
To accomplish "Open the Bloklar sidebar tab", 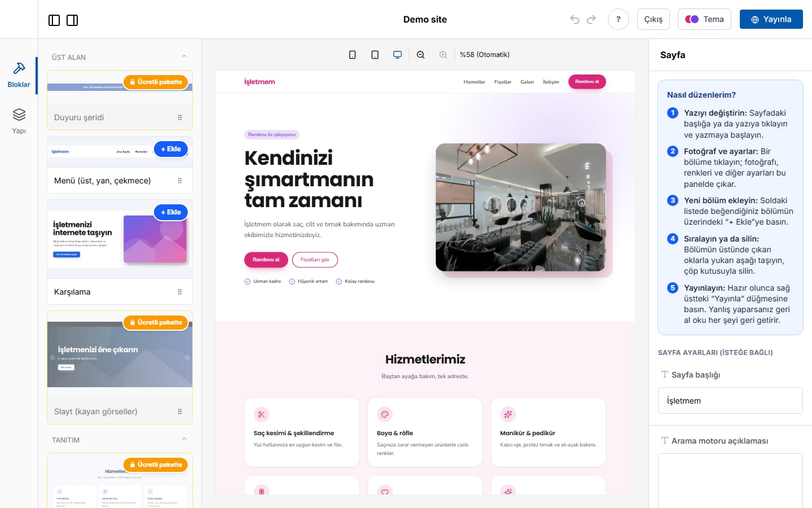I will [19, 75].
